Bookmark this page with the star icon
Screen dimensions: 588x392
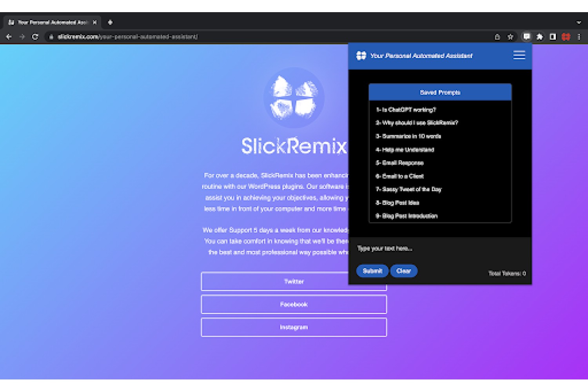pos(510,37)
